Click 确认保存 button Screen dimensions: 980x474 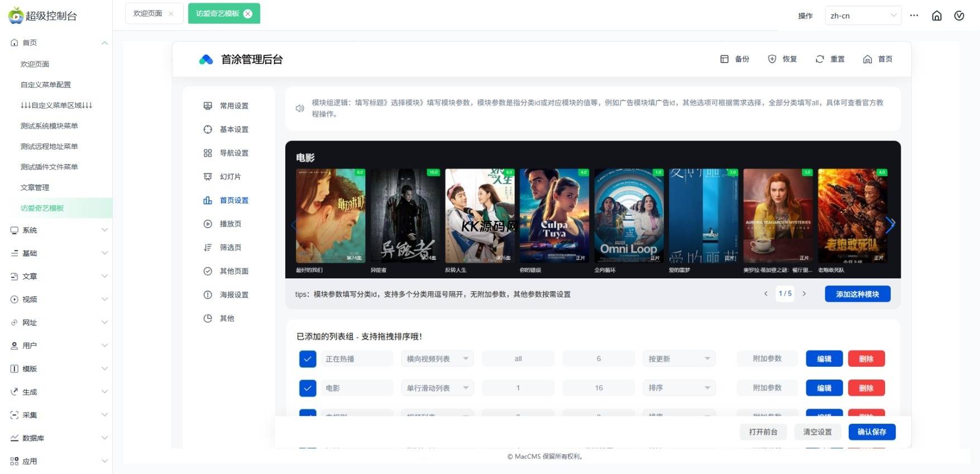[x=872, y=432]
